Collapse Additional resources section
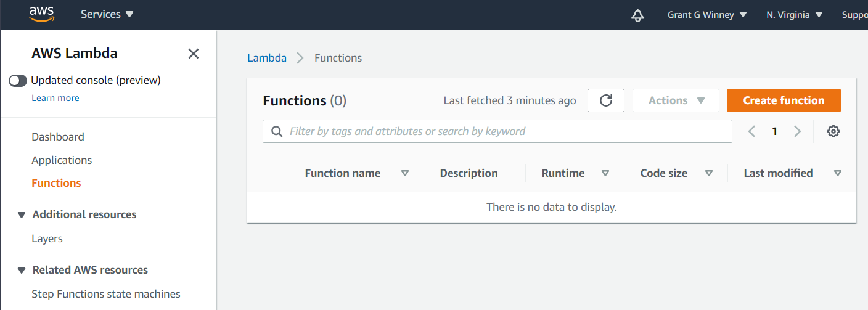This screenshot has width=868, height=310. click(x=22, y=215)
